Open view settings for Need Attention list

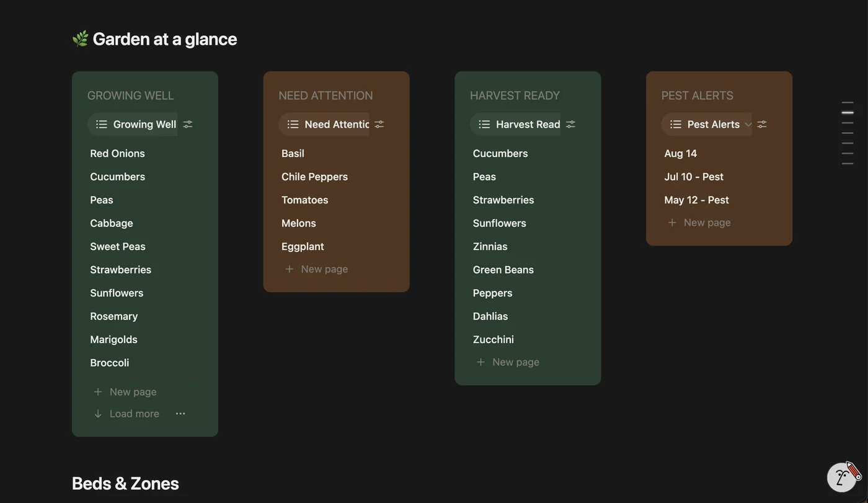pyautogui.click(x=379, y=124)
